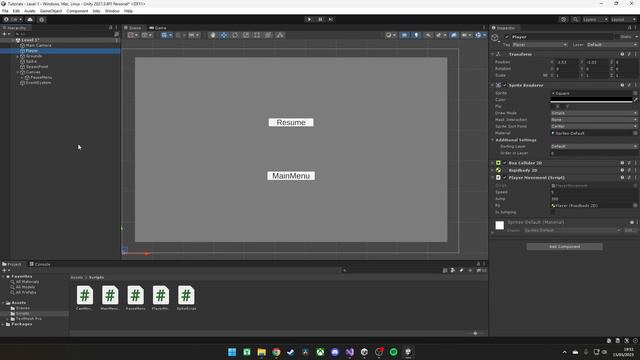Collapse the Canvas object in Hierarchy

[18, 72]
